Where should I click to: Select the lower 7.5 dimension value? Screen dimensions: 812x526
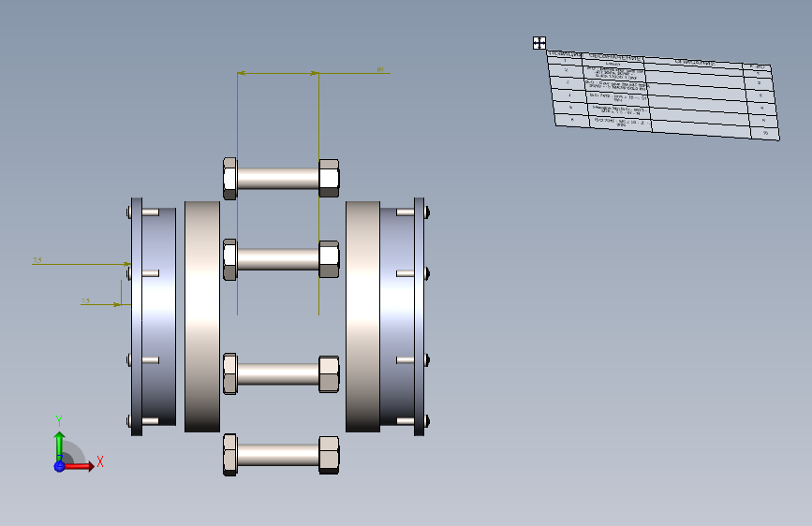click(85, 300)
